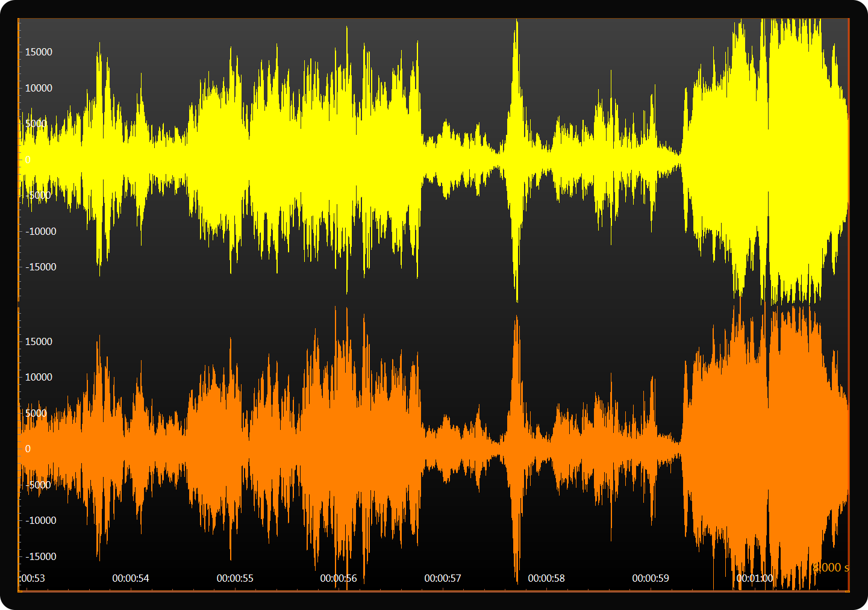868x610 pixels.
Task: Click the 5000 label on orange channel axis
Action: pyautogui.click(x=36, y=414)
